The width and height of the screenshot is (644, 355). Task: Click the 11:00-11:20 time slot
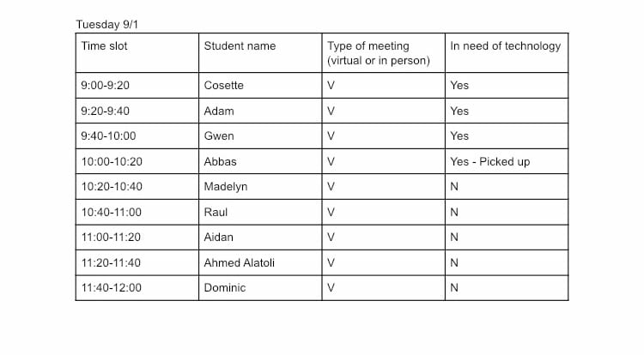137,238
